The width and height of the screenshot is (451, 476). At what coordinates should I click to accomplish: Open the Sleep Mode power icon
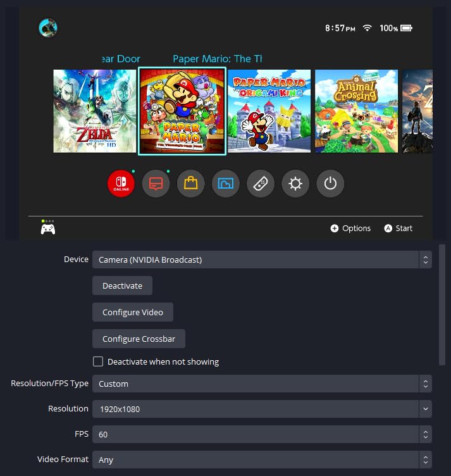330,184
